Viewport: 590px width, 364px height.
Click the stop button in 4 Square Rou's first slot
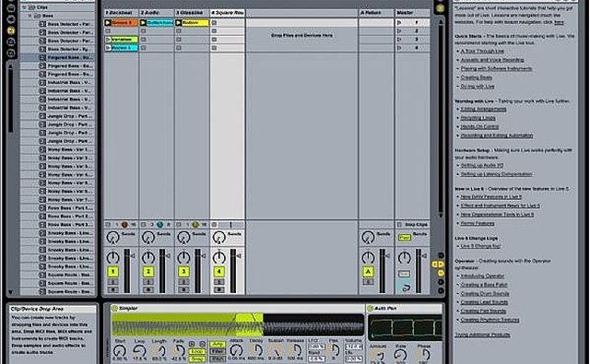(214, 22)
